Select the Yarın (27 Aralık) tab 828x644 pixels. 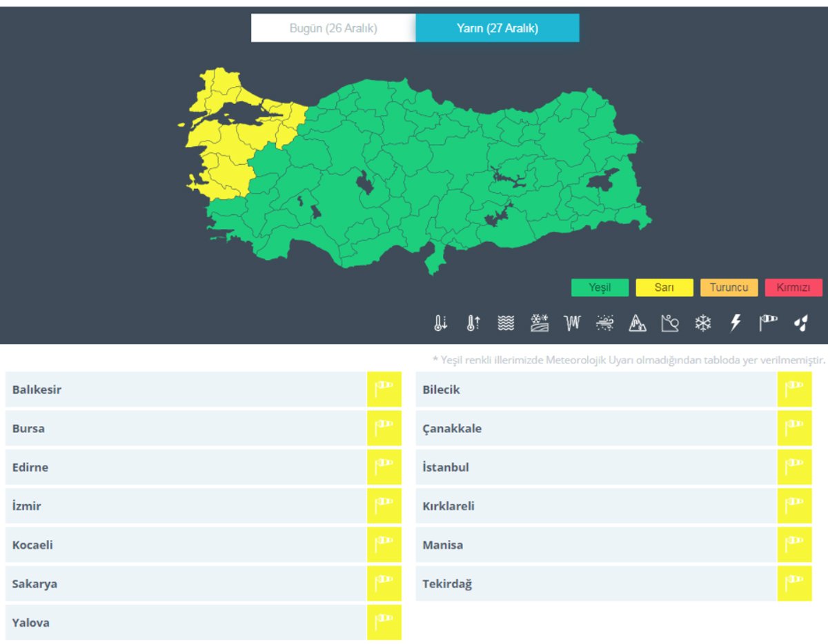tap(497, 28)
